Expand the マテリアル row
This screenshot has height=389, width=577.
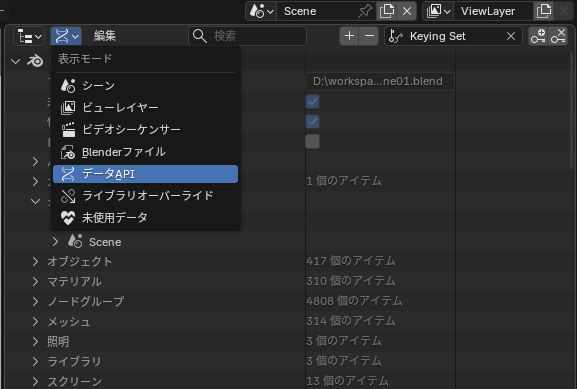[x=35, y=282]
